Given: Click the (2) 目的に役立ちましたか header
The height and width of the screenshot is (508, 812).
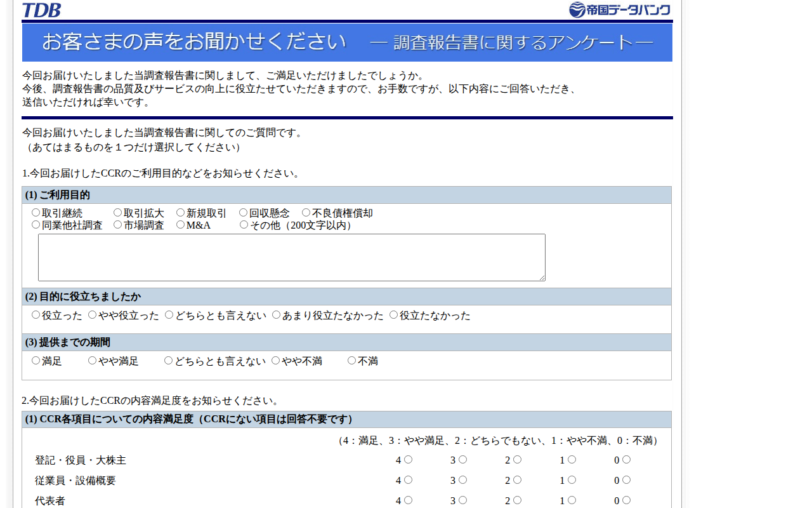Looking at the screenshot, I should pos(346,297).
